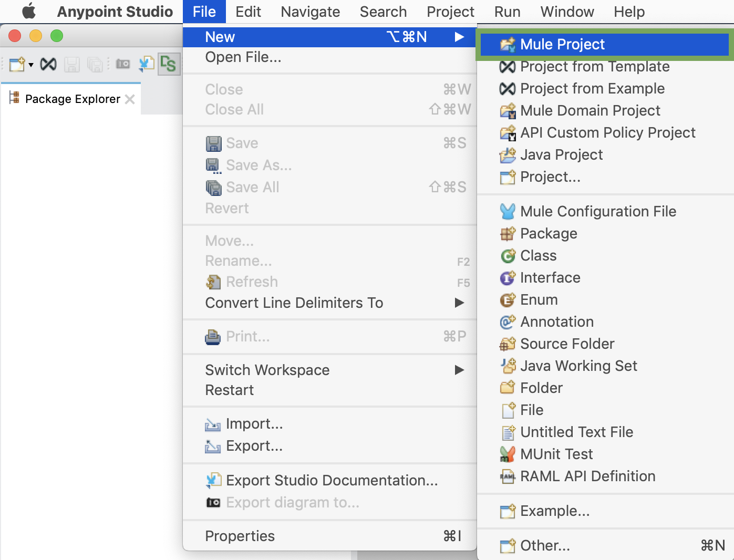Click the Mule Project icon
This screenshot has width=734, height=560.
tap(507, 45)
